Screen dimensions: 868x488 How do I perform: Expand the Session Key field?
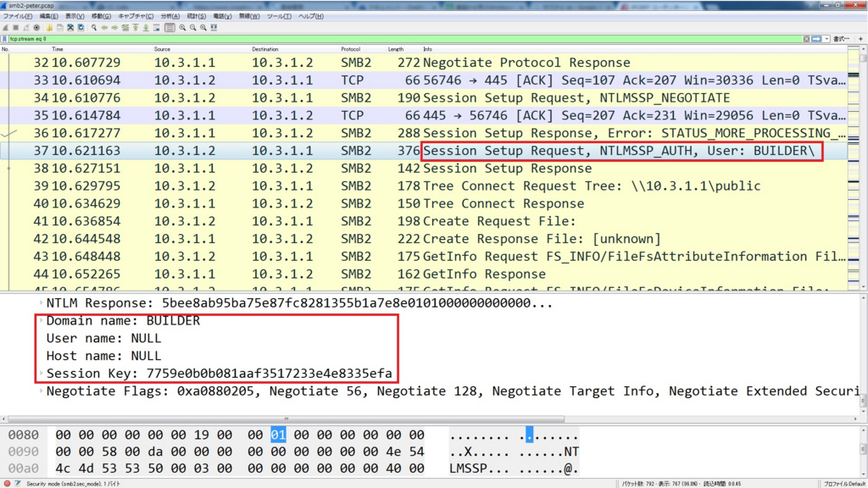(x=41, y=374)
